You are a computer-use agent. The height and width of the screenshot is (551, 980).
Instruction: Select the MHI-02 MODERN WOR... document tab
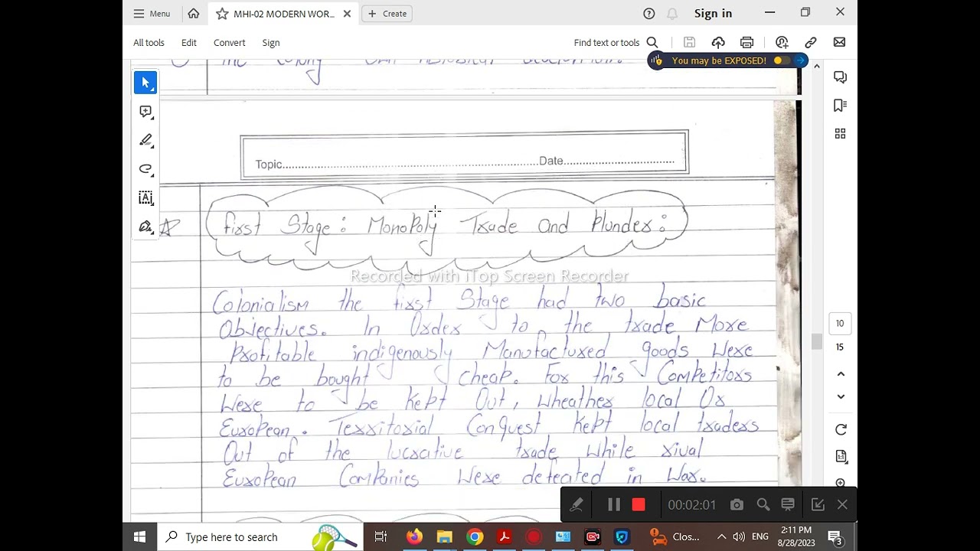pyautogui.click(x=283, y=14)
